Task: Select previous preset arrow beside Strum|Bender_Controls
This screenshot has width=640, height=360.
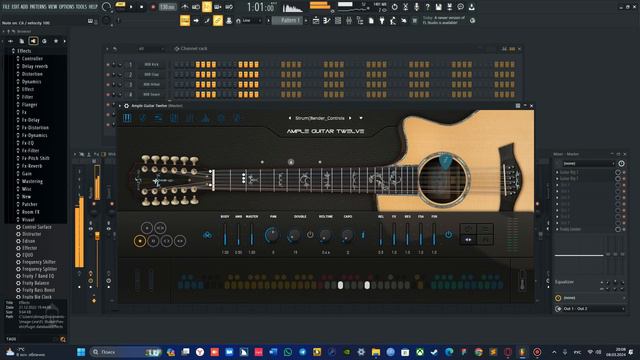Action: [x=290, y=118]
